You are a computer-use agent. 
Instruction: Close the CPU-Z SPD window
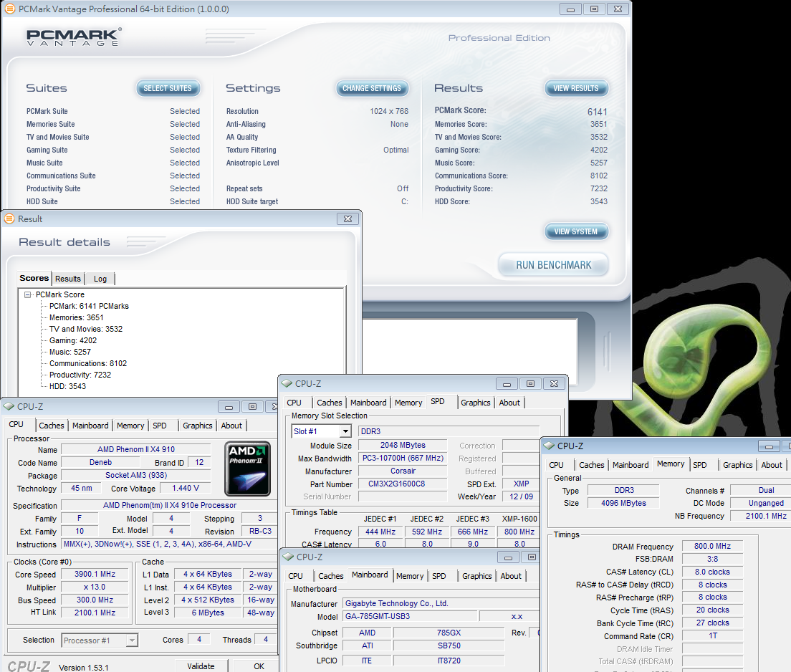point(554,384)
